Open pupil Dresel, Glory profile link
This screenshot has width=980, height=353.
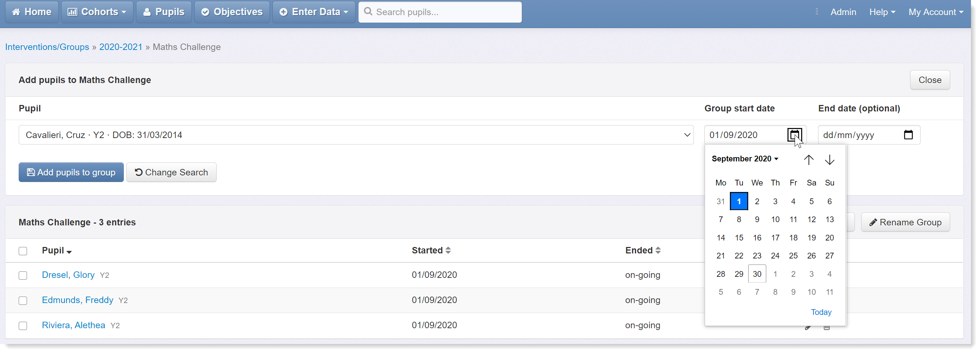[68, 275]
